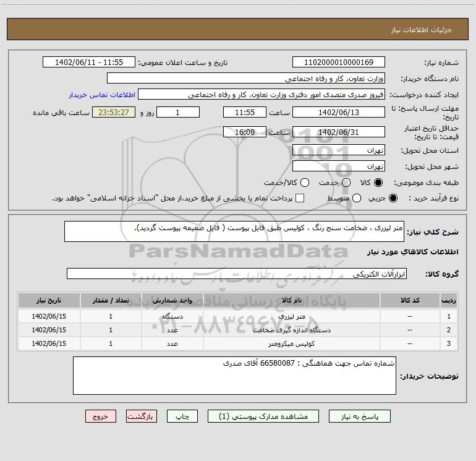Click the استان محل تحویل field تهران
Viewport: 476px width, 461px height.
[339, 150]
